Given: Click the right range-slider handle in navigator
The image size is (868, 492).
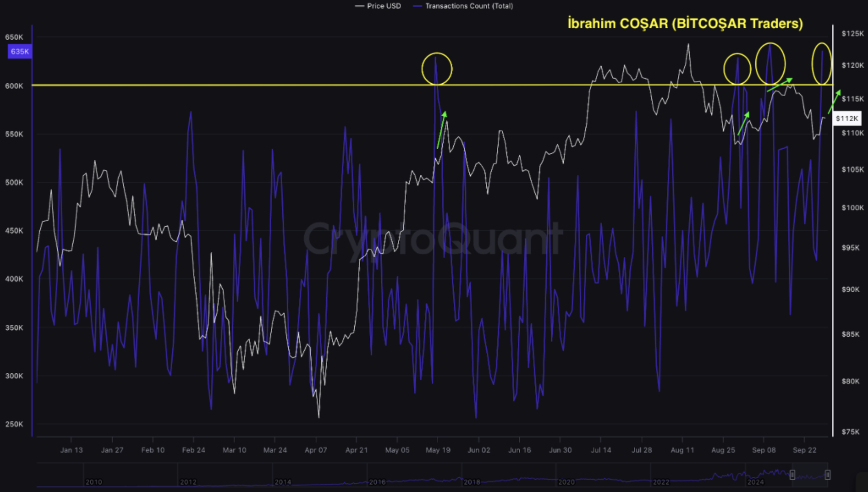Looking at the screenshot, I should pyautogui.click(x=828, y=475).
